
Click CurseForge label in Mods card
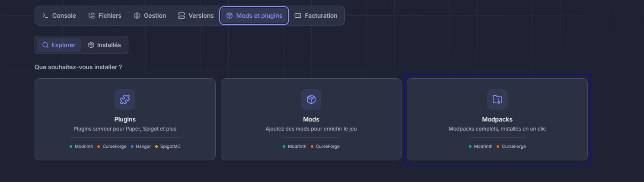328,147
